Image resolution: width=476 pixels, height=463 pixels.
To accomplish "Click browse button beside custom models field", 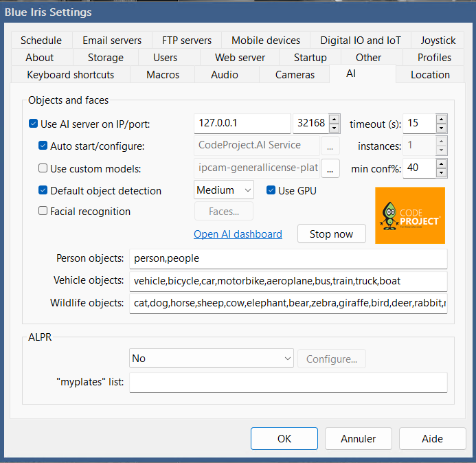I will click(x=330, y=168).
